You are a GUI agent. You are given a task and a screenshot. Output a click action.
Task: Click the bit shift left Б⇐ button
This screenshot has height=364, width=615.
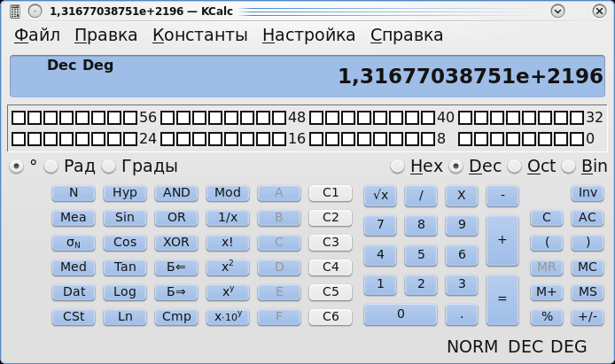(176, 267)
